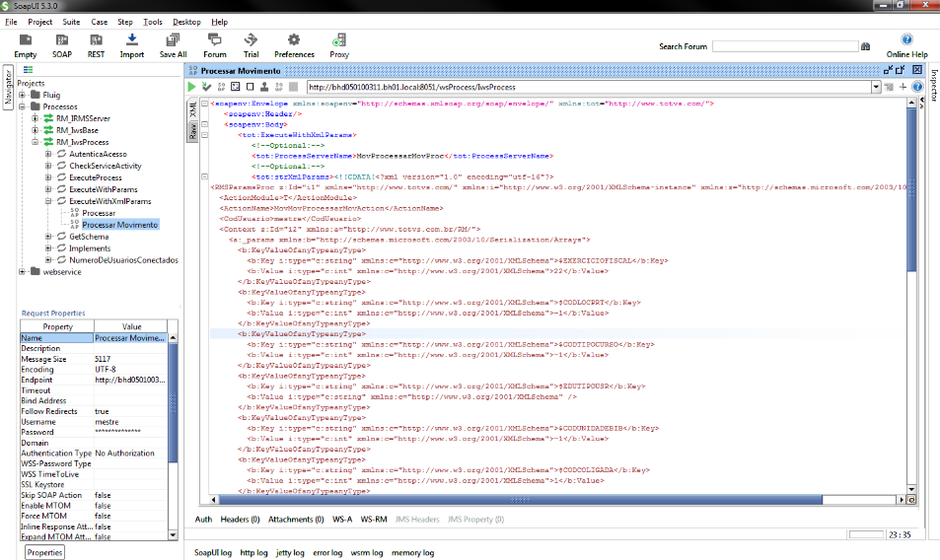
Task: Collapse the ExecuteWithXmlParams operation
Action: [x=48, y=201]
